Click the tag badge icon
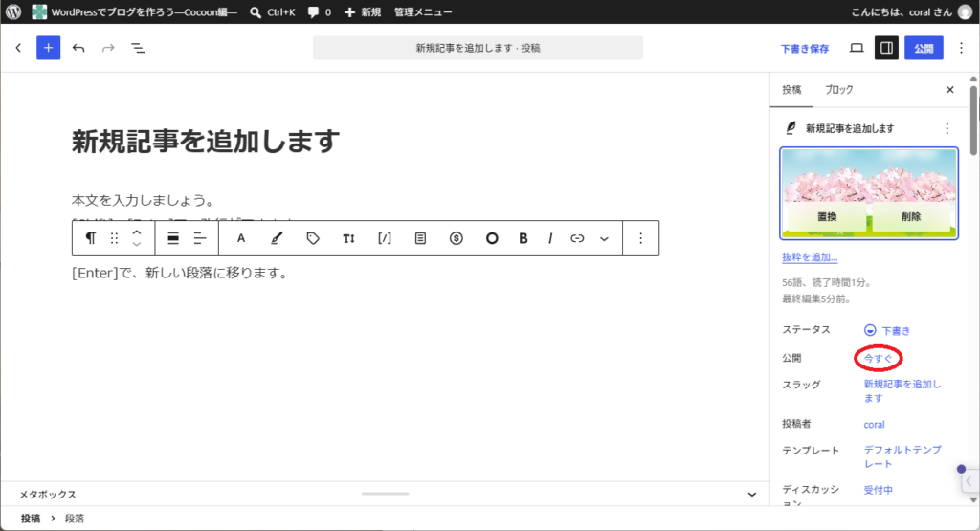Screen dimensions: 980x531 313,238
